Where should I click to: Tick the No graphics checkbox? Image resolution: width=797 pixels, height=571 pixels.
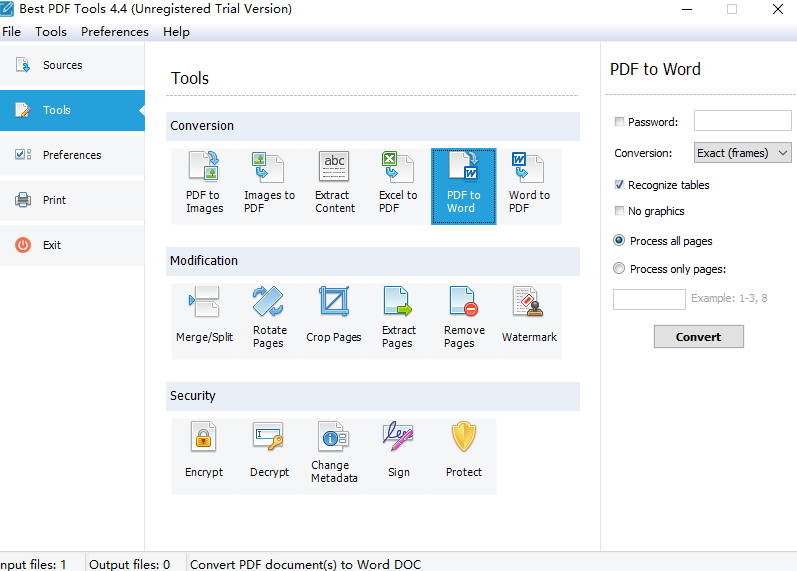pos(619,211)
